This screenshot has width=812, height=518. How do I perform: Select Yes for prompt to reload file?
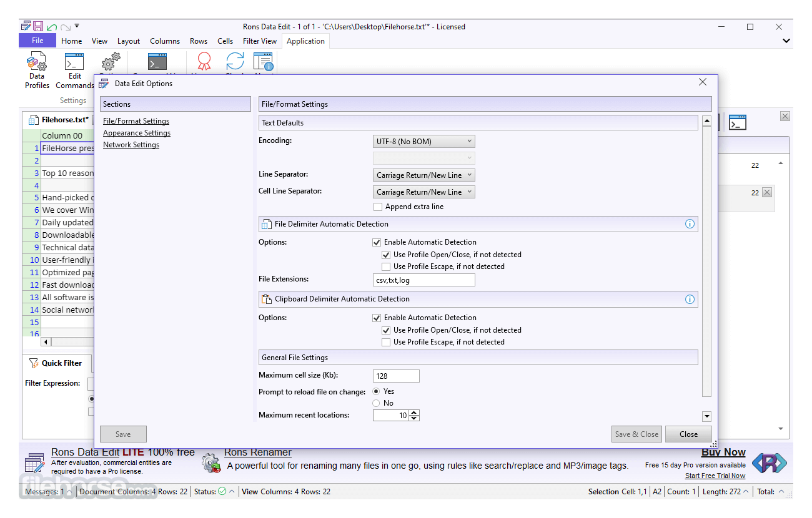pyautogui.click(x=377, y=391)
